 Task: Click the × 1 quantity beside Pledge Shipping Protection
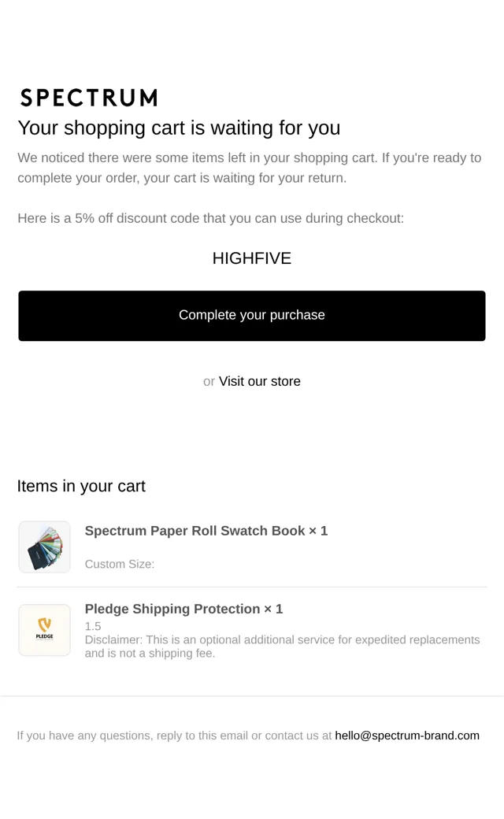273,609
